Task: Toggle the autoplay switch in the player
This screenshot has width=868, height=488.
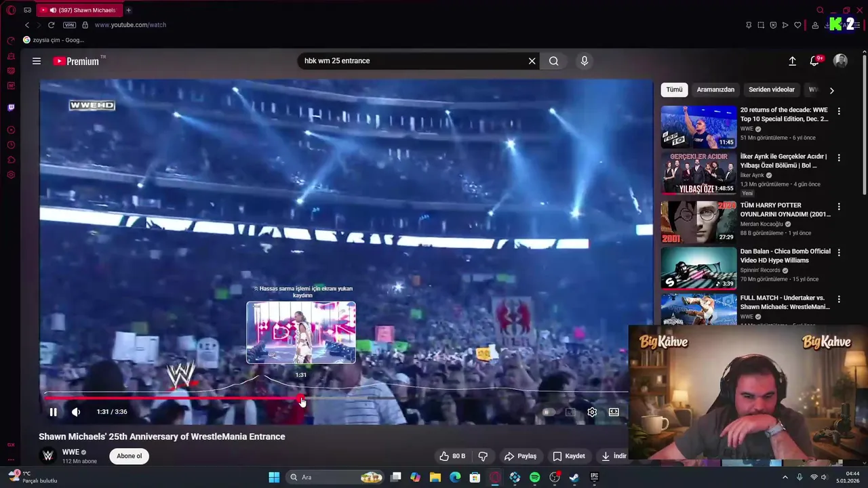Action: [549, 412]
